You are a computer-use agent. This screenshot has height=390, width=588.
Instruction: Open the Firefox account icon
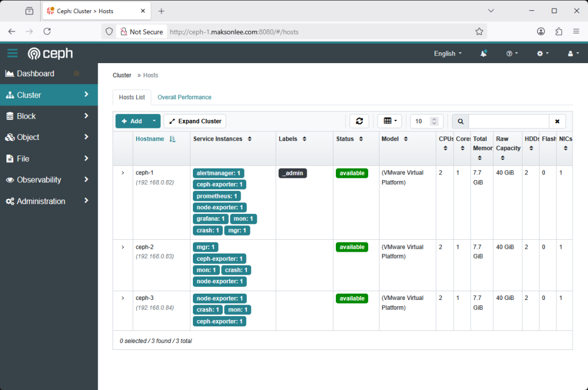click(x=541, y=32)
